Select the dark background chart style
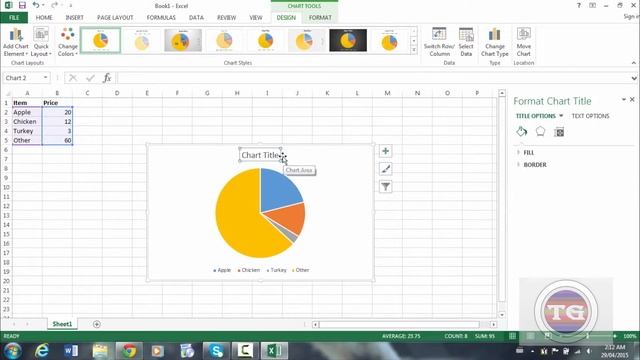The height and width of the screenshot is (360, 640). coord(348,40)
